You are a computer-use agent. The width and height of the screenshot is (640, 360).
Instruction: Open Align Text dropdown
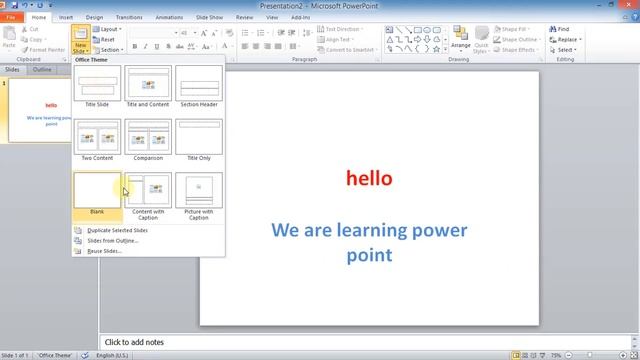pyautogui.click(x=336, y=40)
